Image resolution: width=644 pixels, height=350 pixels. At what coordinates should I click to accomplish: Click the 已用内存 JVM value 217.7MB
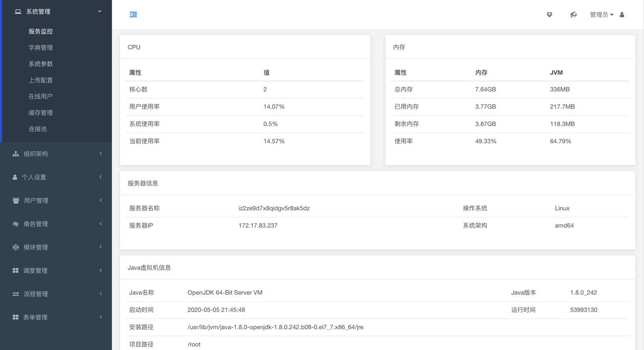tap(562, 107)
